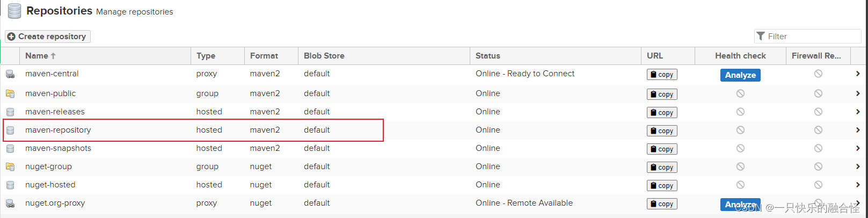This screenshot has height=218, width=868.
Task: Copy URL of nuget.org-proxy repository
Action: click(662, 204)
